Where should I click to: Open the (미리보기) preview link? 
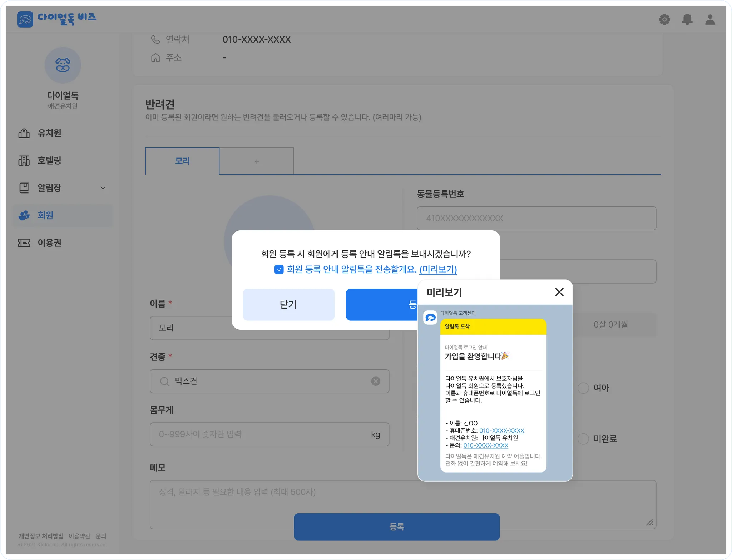(438, 269)
